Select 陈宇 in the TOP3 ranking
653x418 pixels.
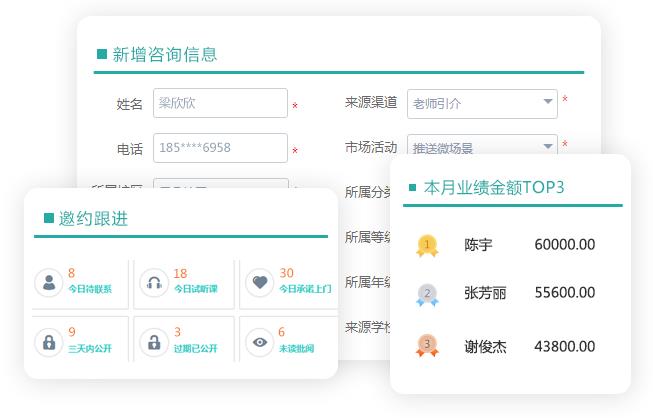(478, 245)
